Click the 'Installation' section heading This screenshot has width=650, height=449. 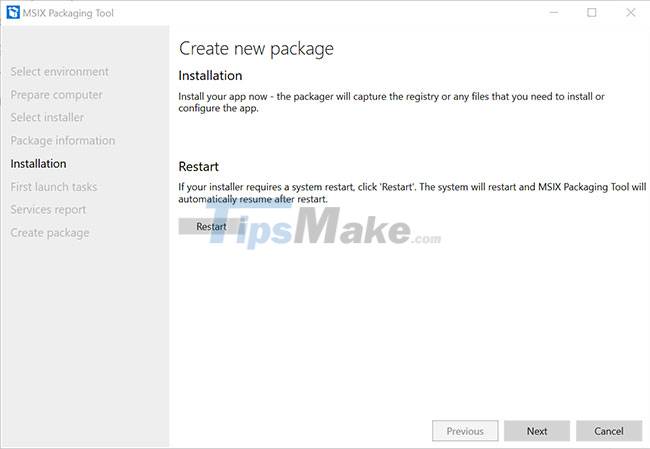click(210, 75)
